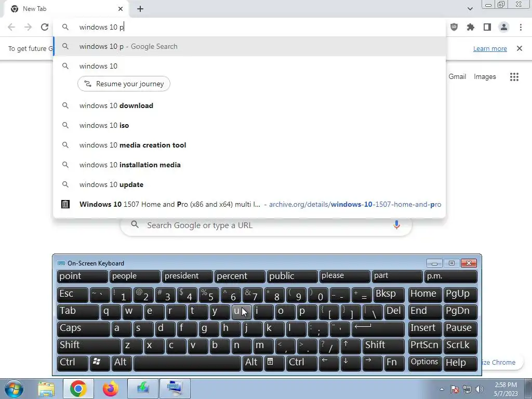Open the Images link
Viewport: 532px width, 399px height.
pyautogui.click(x=485, y=77)
